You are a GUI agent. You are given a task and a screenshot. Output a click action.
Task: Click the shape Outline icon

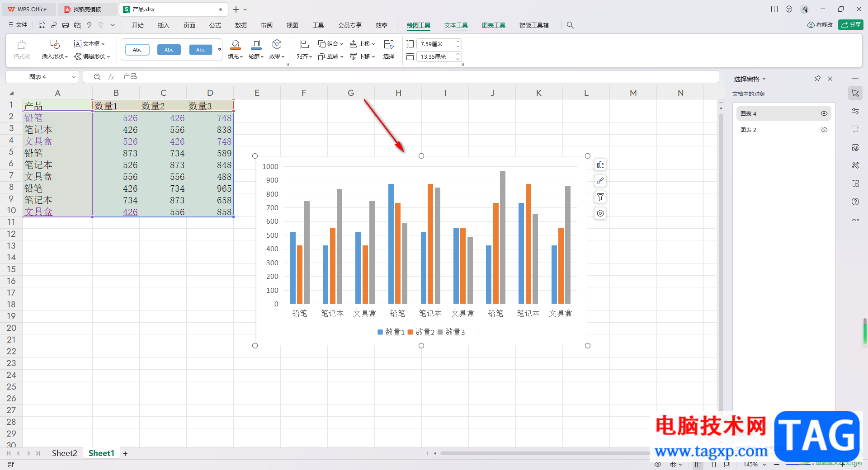[256, 44]
